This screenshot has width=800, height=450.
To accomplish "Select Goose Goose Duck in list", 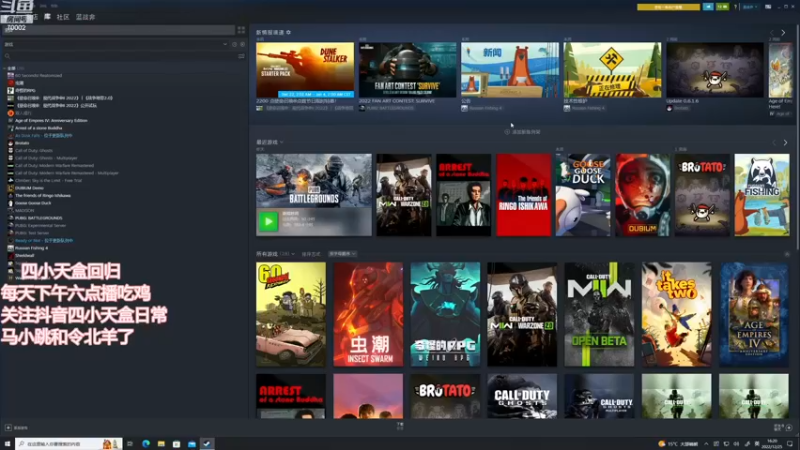I will click(33, 203).
